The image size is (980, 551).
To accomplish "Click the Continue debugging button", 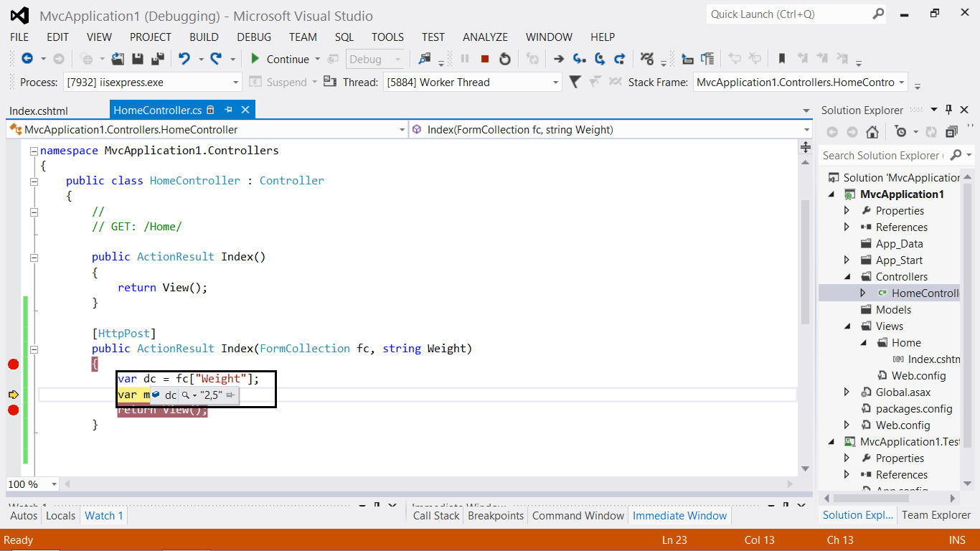I will [x=280, y=59].
